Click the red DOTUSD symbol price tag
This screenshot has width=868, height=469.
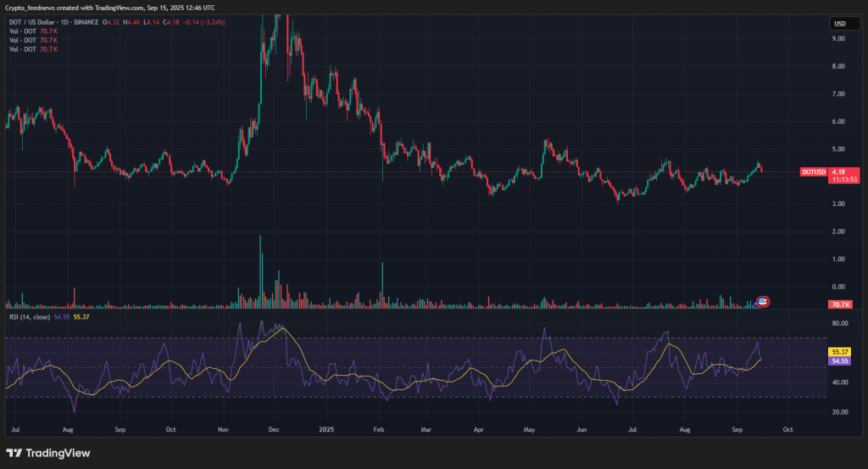(812, 172)
